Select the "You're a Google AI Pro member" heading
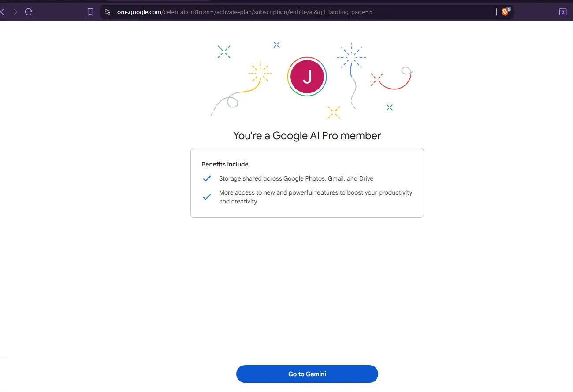The height and width of the screenshot is (392, 573). [x=307, y=136]
